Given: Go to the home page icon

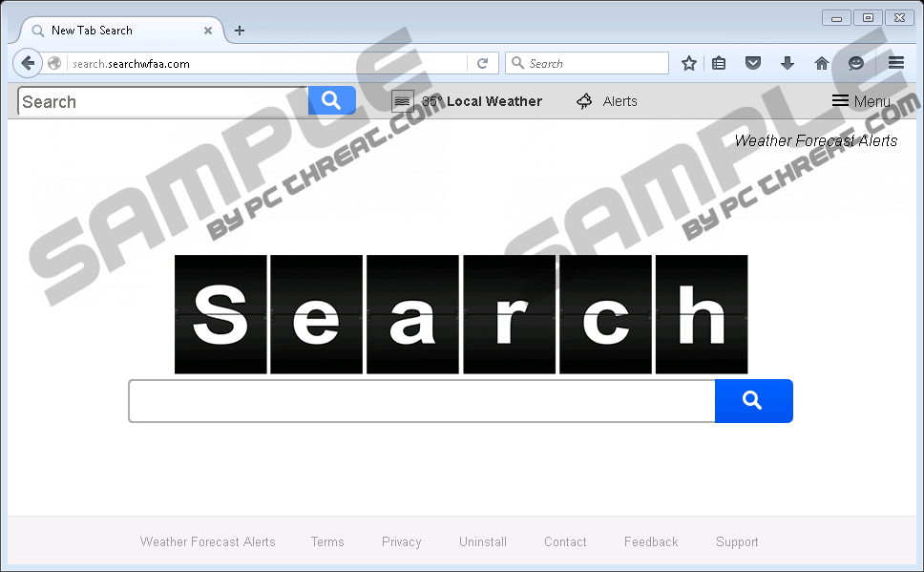Looking at the screenshot, I should (x=822, y=63).
